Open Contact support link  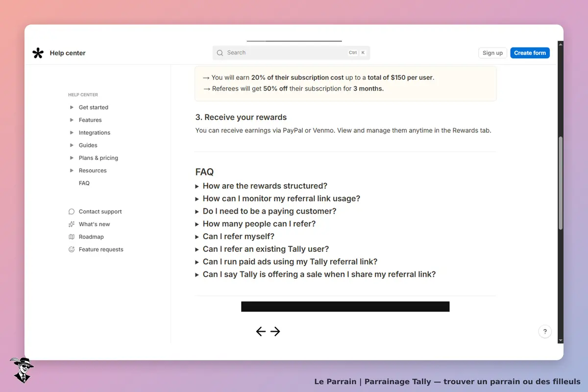(x=100, y=212)
